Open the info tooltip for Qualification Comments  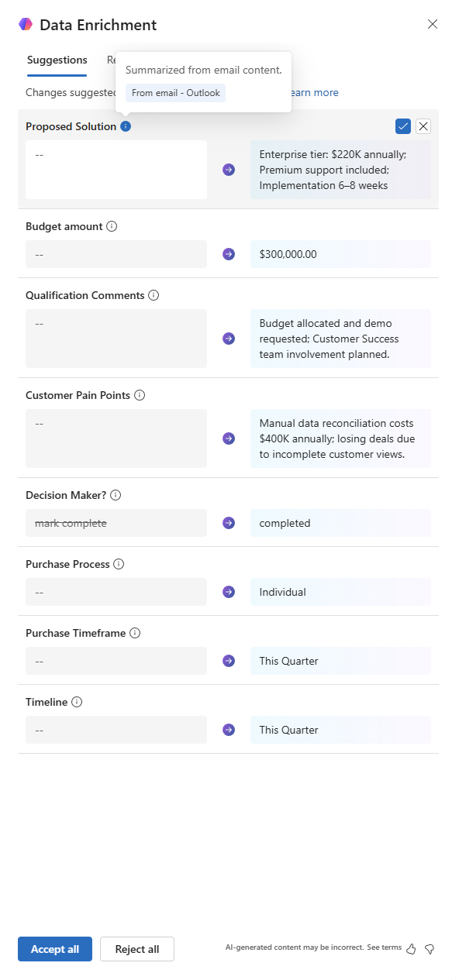click(154, 295)
